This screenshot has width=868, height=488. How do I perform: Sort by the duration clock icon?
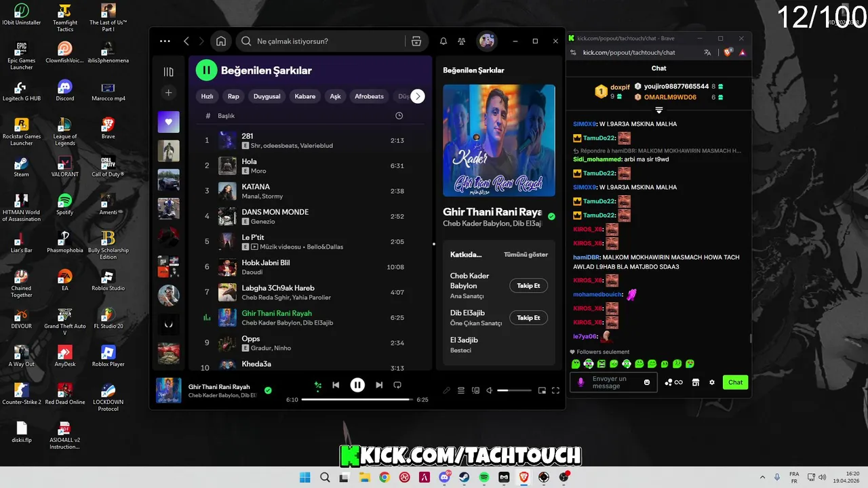[399, 116]
